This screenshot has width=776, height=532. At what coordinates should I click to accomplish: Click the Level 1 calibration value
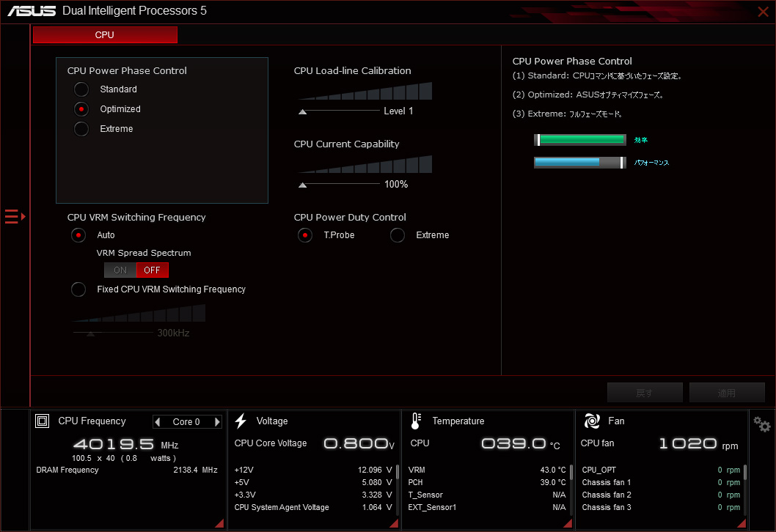click(x=398, y=111)
